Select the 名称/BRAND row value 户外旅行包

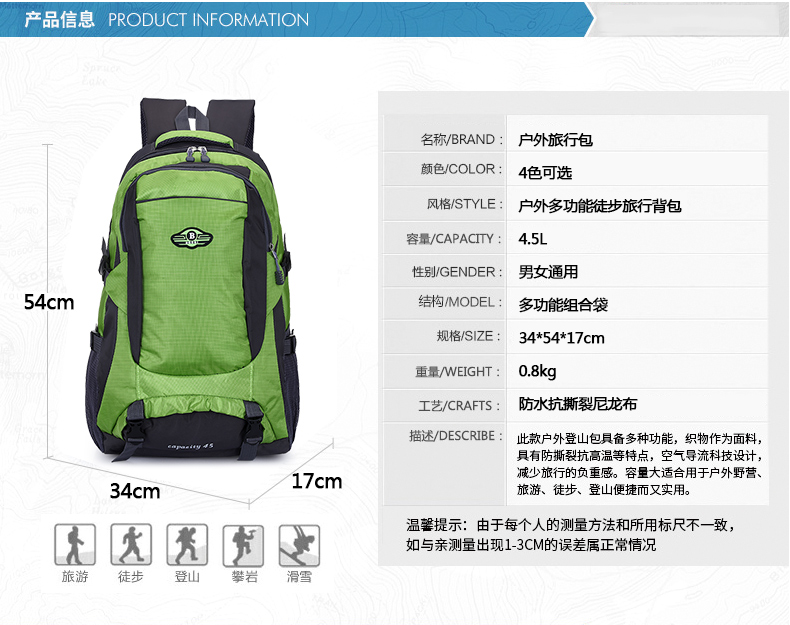555,140
